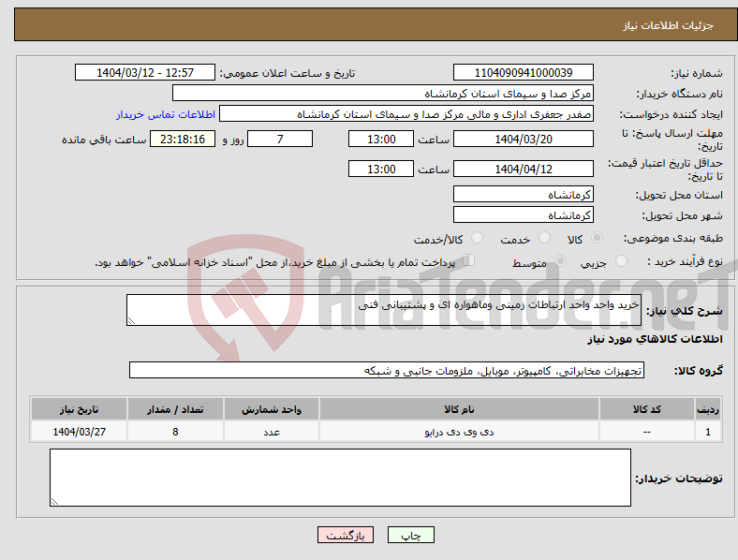
Task: Click the item code cell --
Action: 647,432
